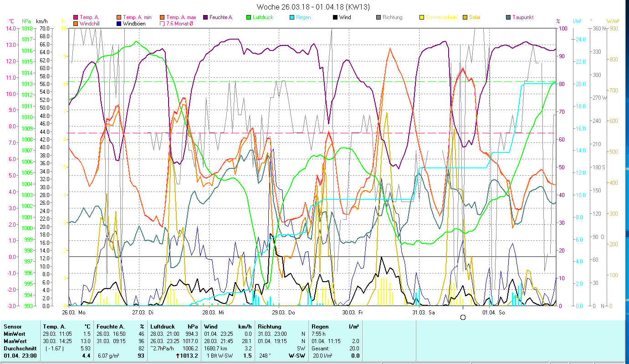Select the 27.03. Di date label

[x=143, y=313]
